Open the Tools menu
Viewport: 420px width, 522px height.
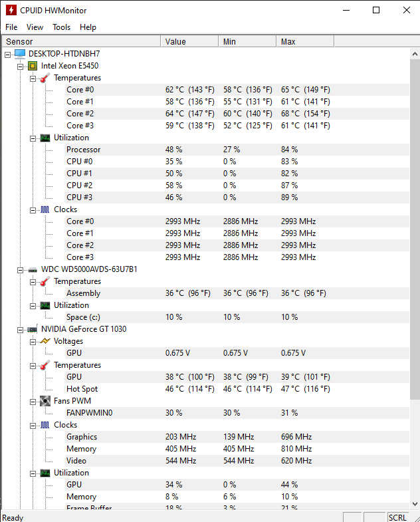point(62,27)
